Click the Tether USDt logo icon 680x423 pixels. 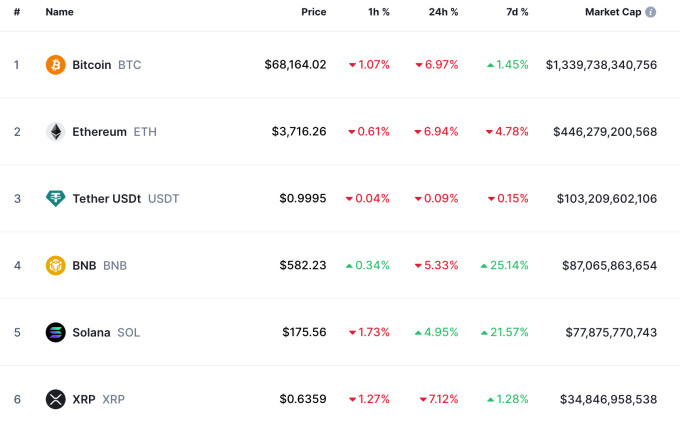click(x=56, y=199)
